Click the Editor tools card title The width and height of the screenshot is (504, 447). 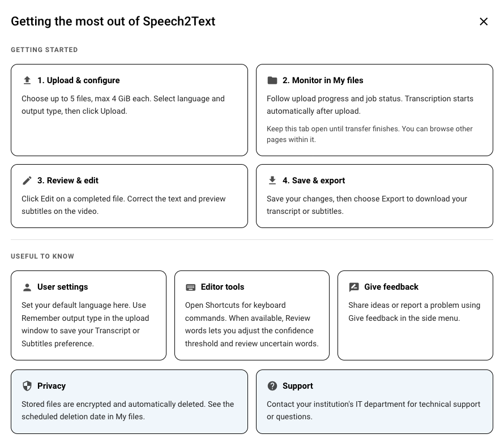[x=223, y=287]
